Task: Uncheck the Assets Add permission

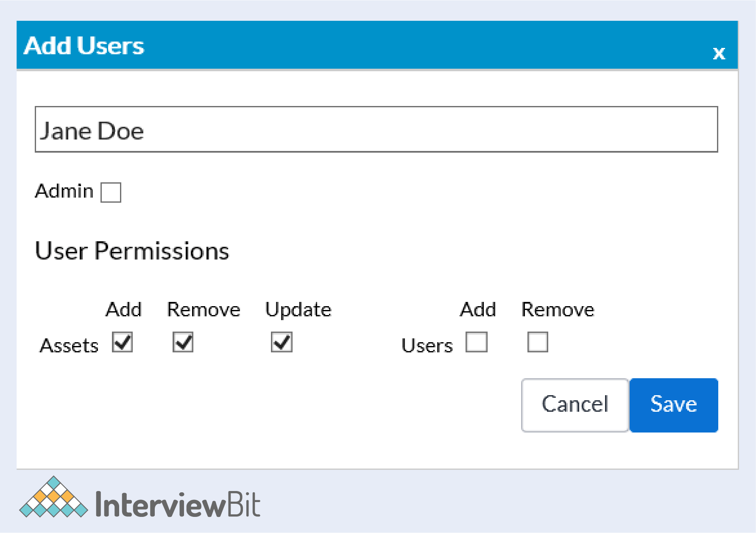Action: (123, 342)
